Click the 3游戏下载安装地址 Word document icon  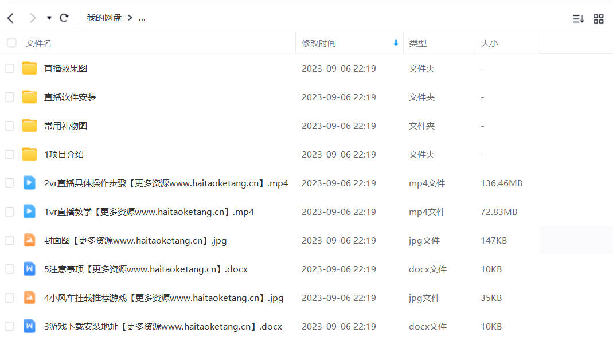click(29, 326)
